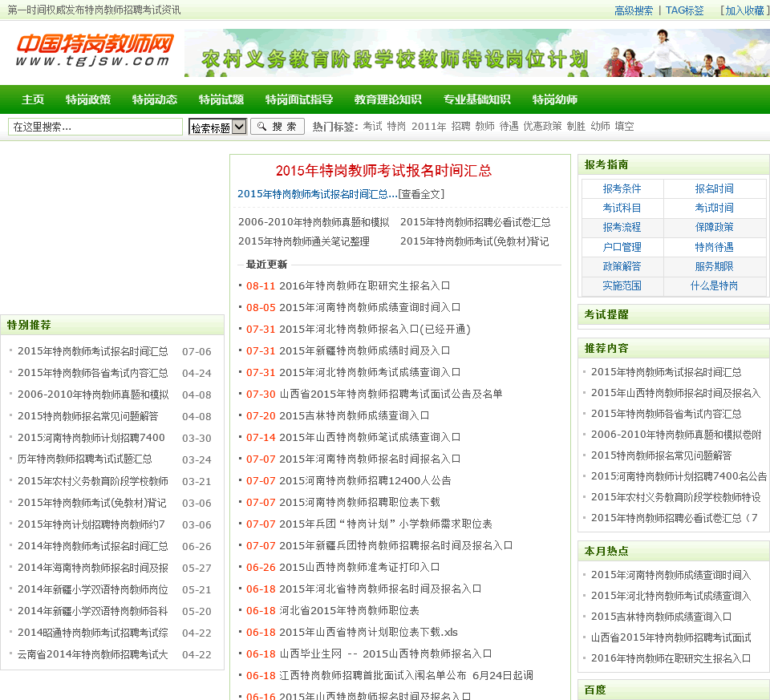Open 实施范围 guide link
This screenshot has width=770, height=700.
pos(622,285)
